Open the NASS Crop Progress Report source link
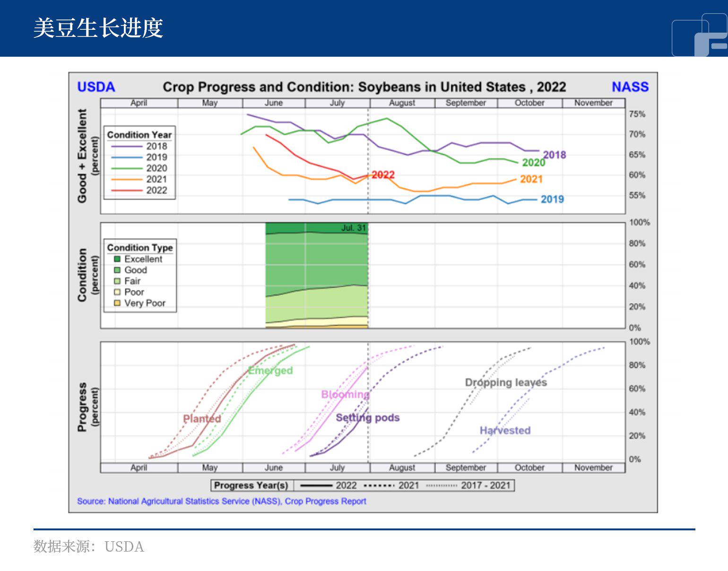The image size is (728, 571). (221, 501)
